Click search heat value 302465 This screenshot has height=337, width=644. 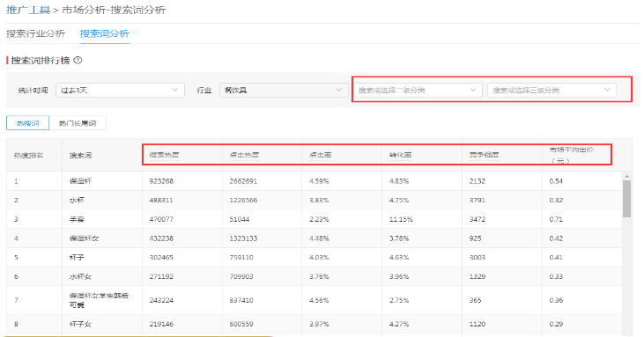point(161,258)
